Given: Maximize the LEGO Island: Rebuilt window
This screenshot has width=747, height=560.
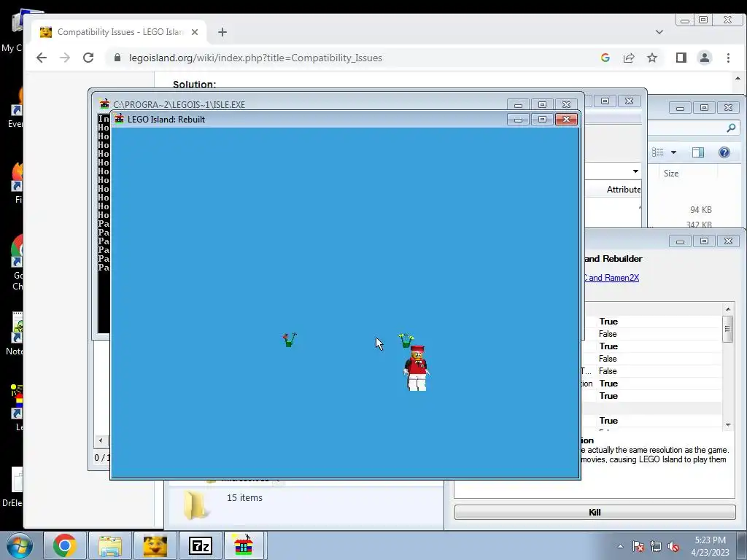Looking at the screenshot, I should coord(542,119).
